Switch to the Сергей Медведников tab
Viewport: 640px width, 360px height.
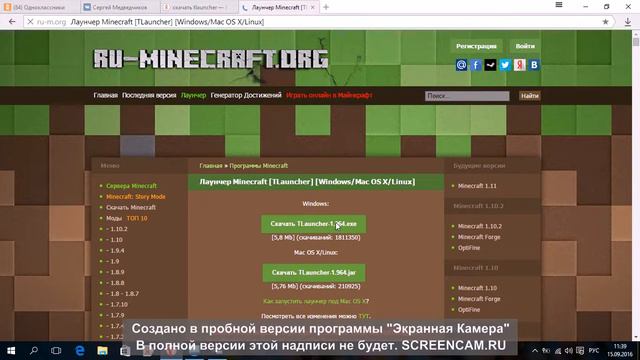click(118, 7)
